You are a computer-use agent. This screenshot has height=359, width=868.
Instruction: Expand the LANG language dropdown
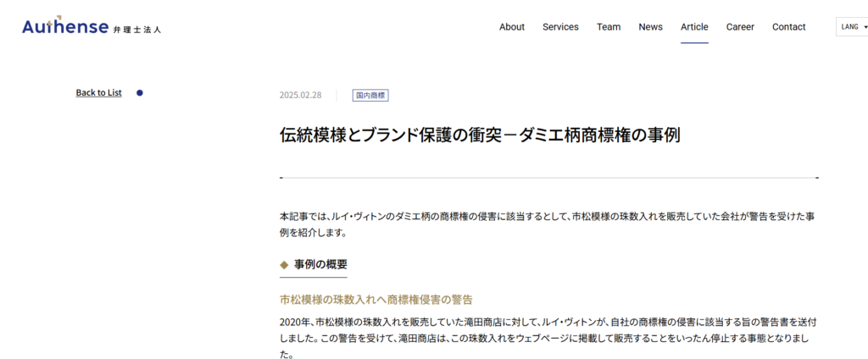(x=852, y=26)
